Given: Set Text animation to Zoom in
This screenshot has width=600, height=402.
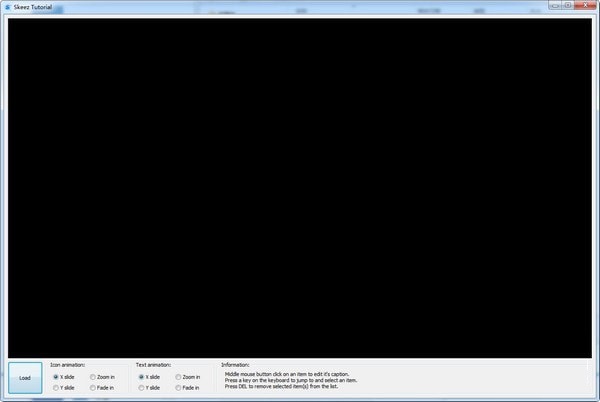Looking at the screenshot, I should [178, 377].
